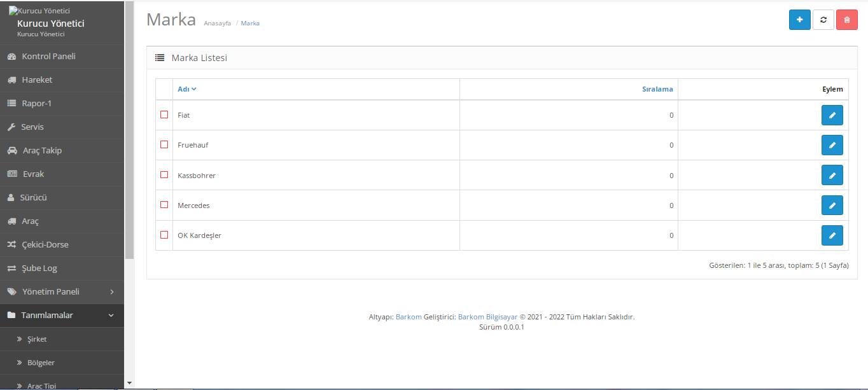Tick the OK Kardeşler row checkbox
The height and width of the screenshot is (390, 868).
tap(164, 235)
